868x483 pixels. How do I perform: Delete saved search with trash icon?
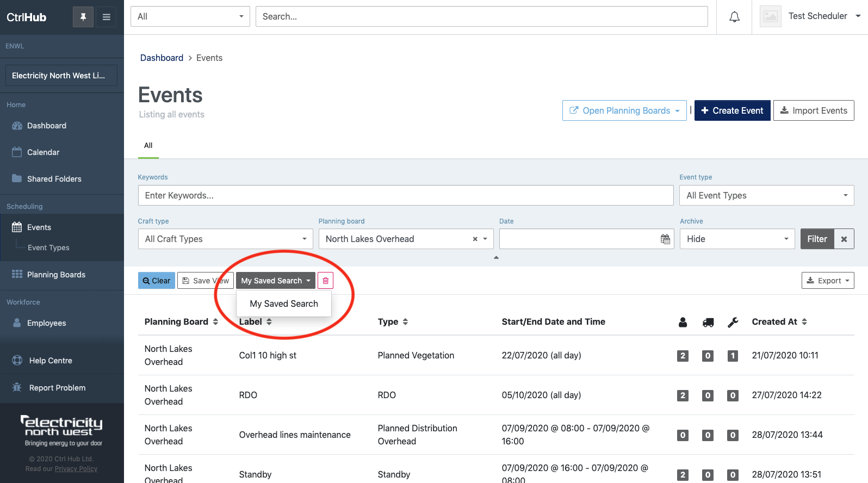[325, 281]
